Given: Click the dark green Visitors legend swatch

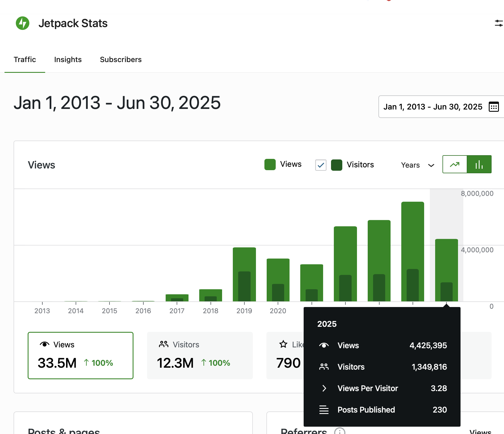Looking at the screenshot, I should 337,165.
